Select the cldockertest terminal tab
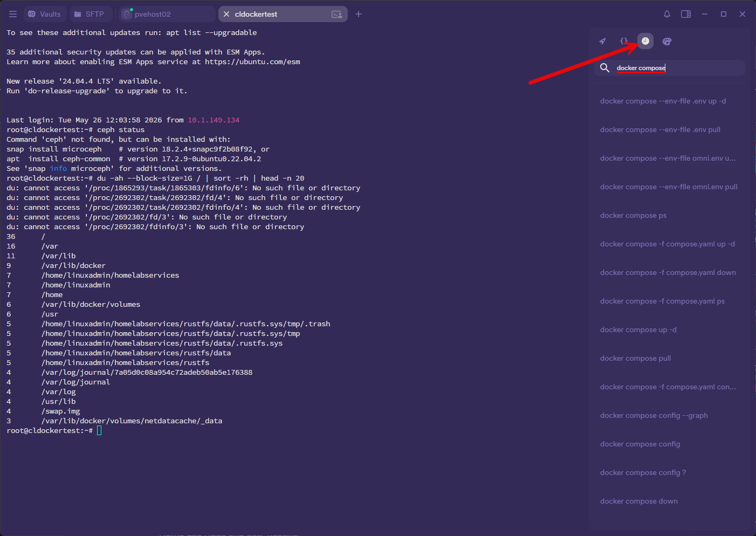The image size is (756, 536). [283, 14]
